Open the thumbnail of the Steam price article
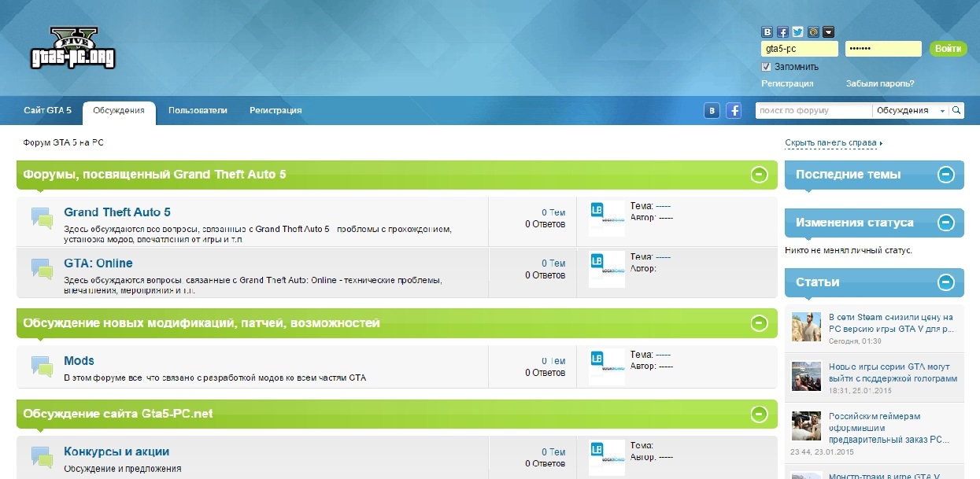 (x=806, y=326)
